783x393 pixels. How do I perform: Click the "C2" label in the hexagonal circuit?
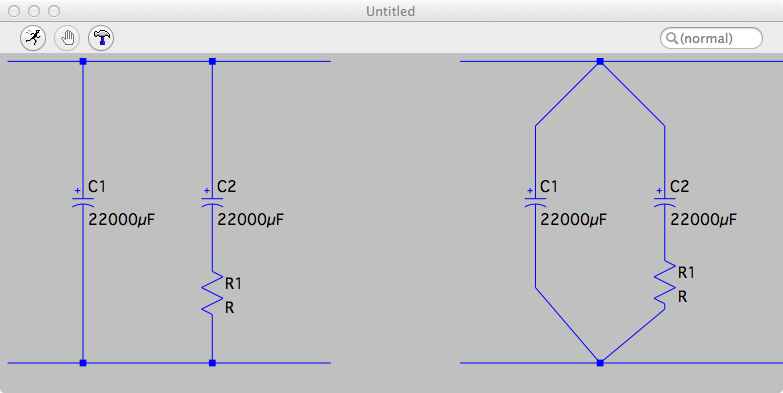point(679,187)
